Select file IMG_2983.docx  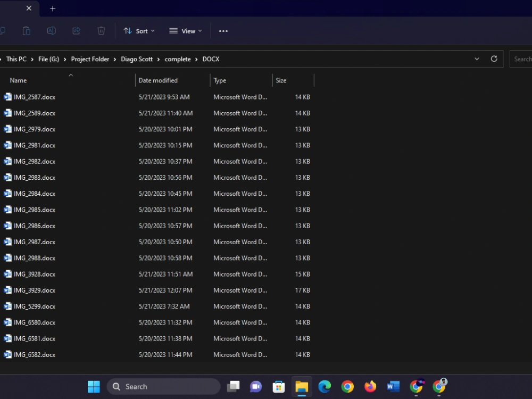(x=34, y=178)
